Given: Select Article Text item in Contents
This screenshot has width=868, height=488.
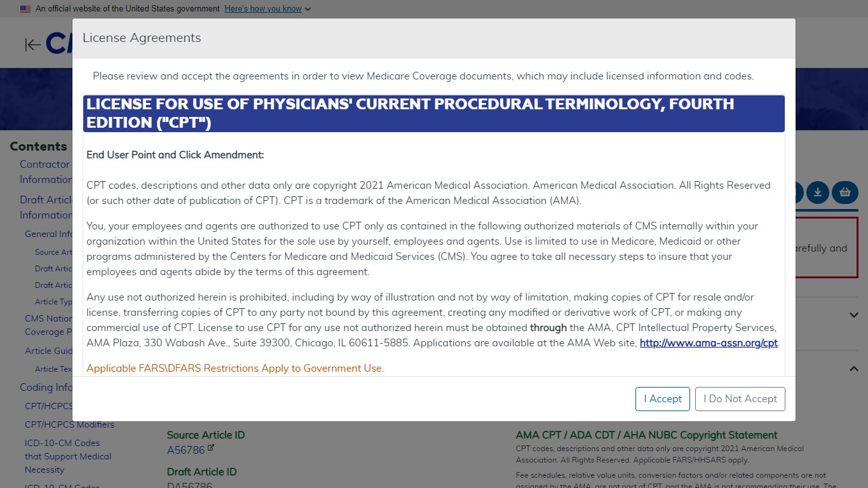Looking at the screenshot, I should click(x=53, y=369).
